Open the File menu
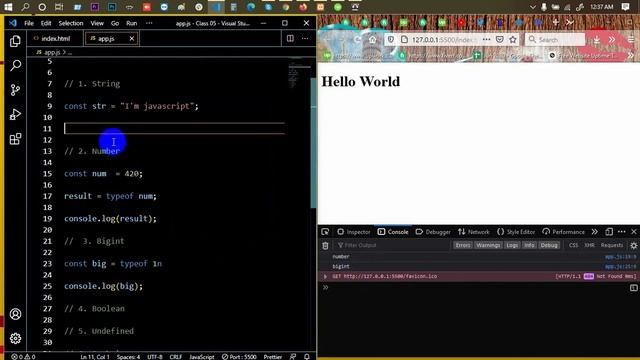Screen dimensions: 640x360 tap(29, 23)
